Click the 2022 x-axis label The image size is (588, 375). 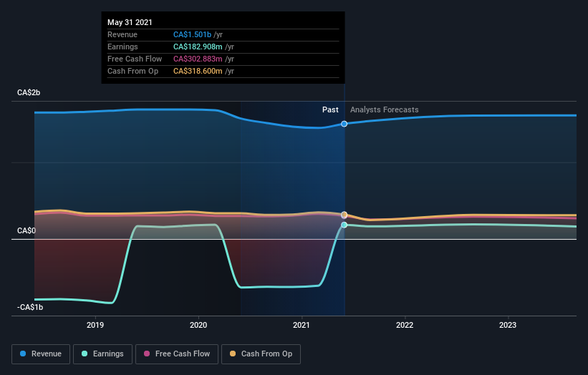[x=405, y=325]
